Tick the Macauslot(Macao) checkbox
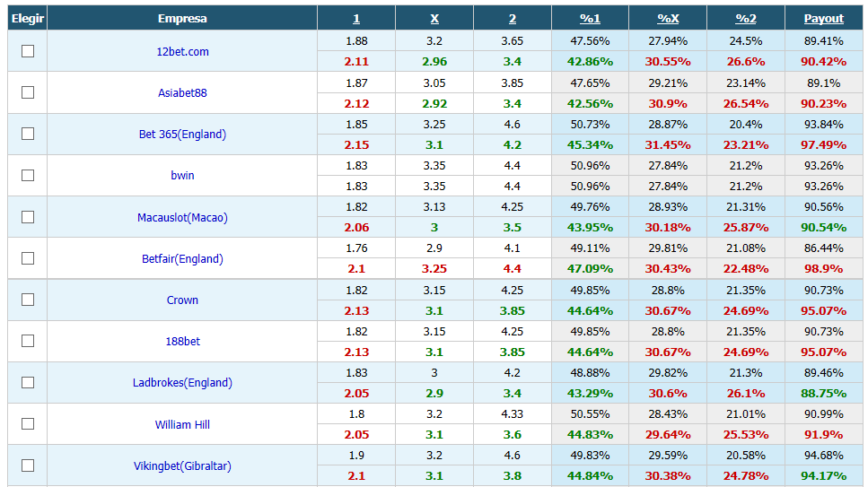This screenshot has width=868, height=487. (x=28, y=217)
